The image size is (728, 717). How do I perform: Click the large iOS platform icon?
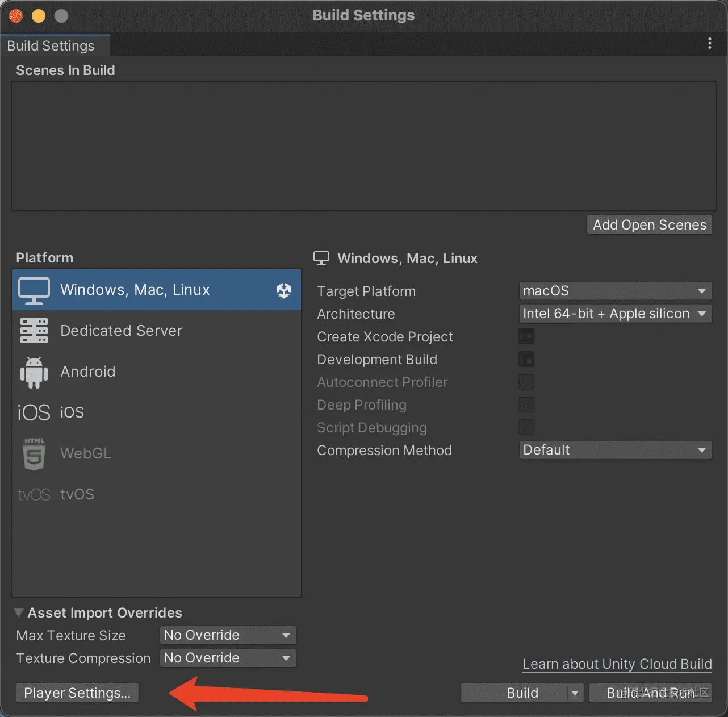[x=34, y=412]
